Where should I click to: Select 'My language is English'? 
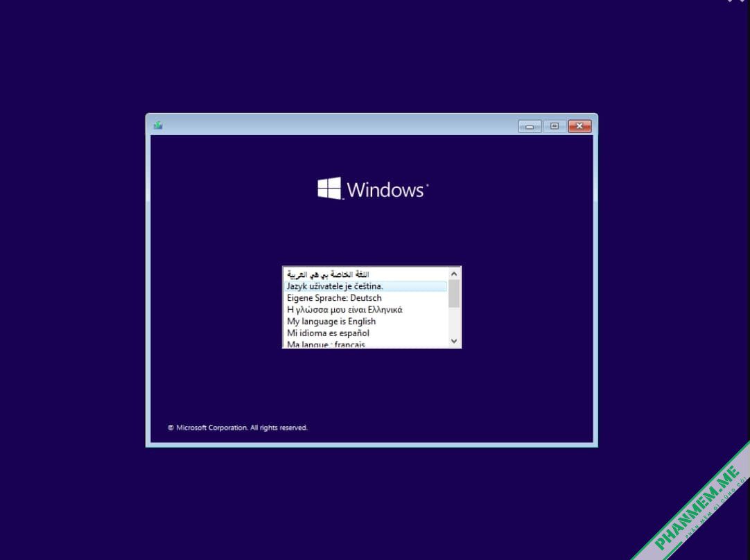pyautogui.click(x=366, y=322)
